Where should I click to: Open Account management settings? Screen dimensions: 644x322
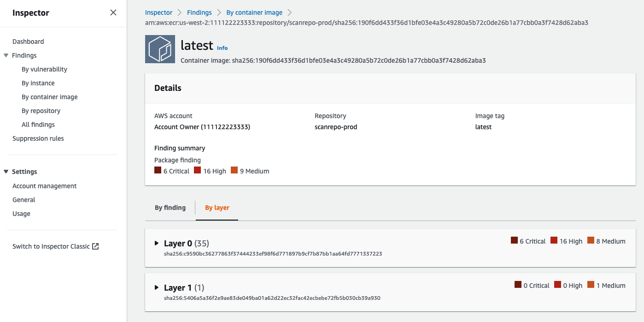[x=45, y=186]
